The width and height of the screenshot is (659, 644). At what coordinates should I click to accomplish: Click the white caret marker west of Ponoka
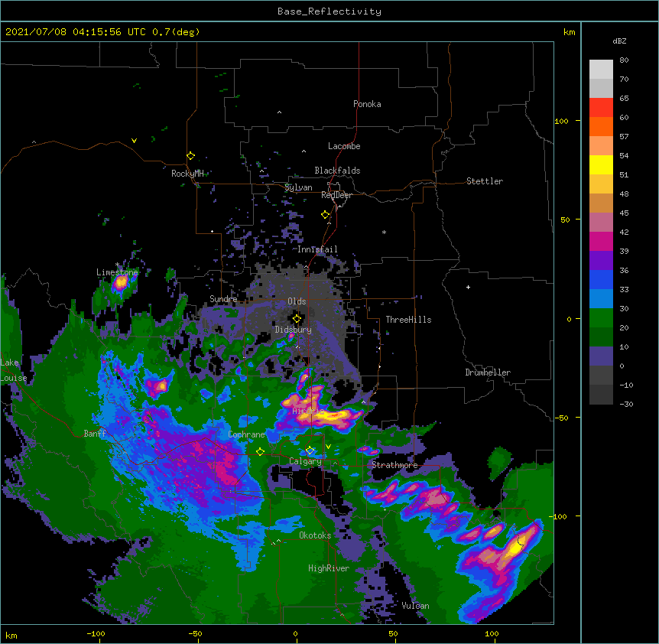click(x=279, y=112)
